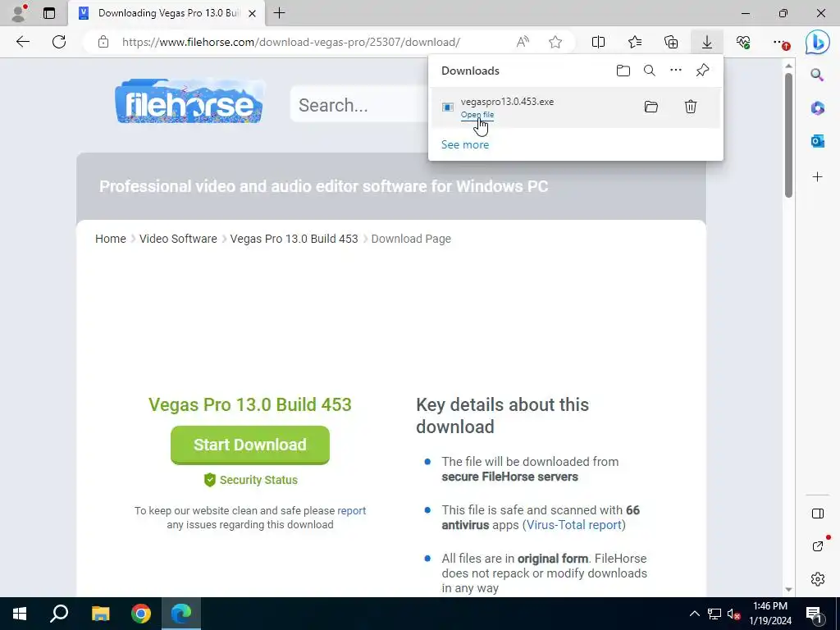The image size is (840, 630).
Task: Open more options in Downloads panel
Action: [x=676, y=71]
